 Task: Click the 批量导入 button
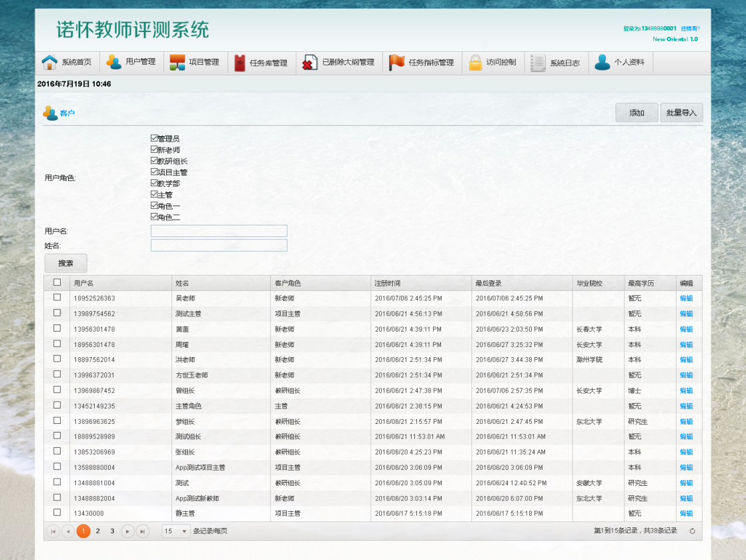[681, 112]
